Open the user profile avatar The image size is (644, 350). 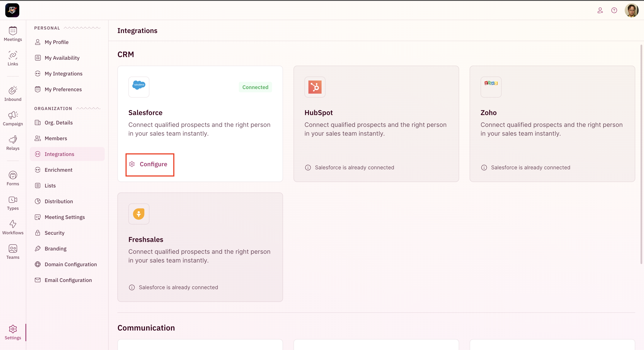631,10
